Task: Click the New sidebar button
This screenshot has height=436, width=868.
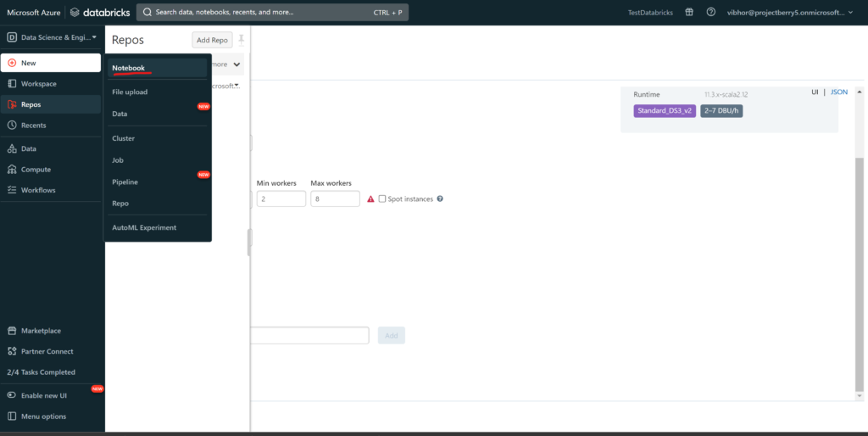Action: point(50,63)
